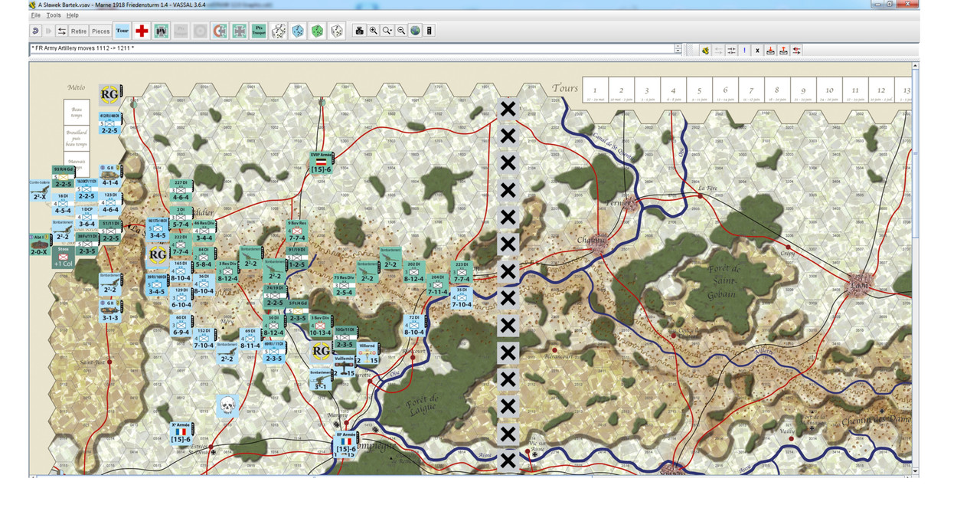Click the chat log input field

pyautogui.click(x=352, y=49)
